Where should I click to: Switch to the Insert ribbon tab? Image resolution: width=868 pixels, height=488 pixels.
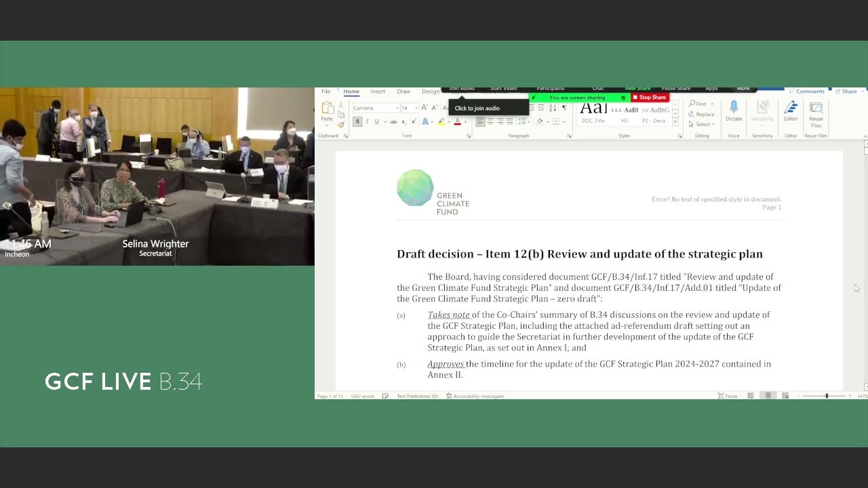tap(378, 91)
